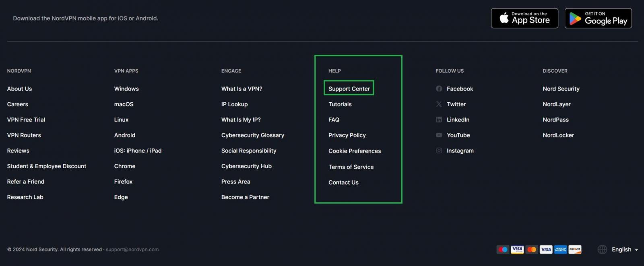
Task: Click the AMEX payment icon
Action: click(x=560, y=250)
